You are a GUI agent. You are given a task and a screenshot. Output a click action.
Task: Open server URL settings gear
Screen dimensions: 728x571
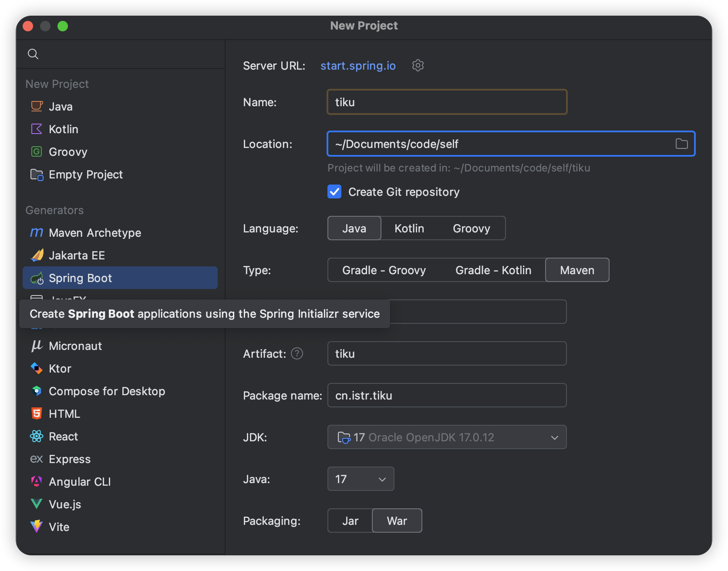pyautogui.click(x=418, y=66)
